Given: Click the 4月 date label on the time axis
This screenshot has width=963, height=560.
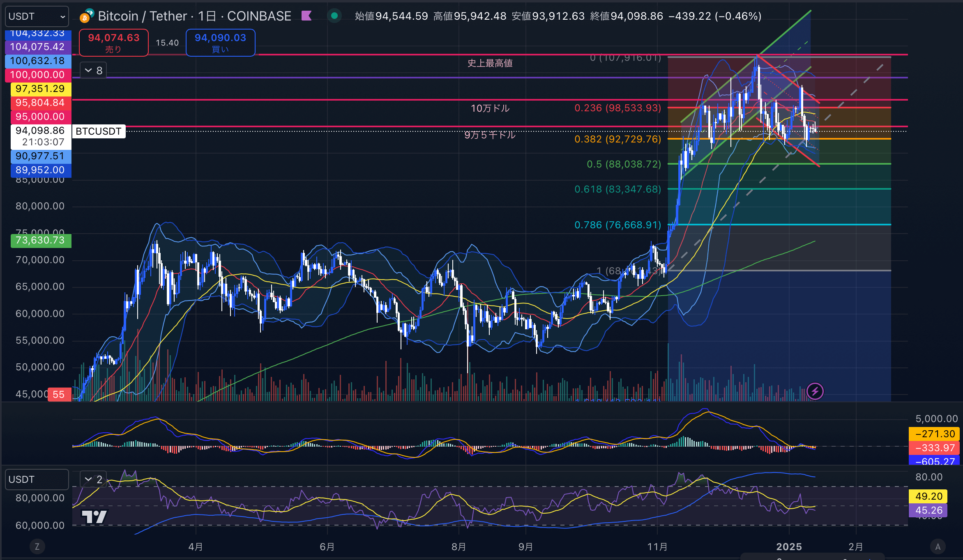Looking at the screenshot, I should (196, 547).
